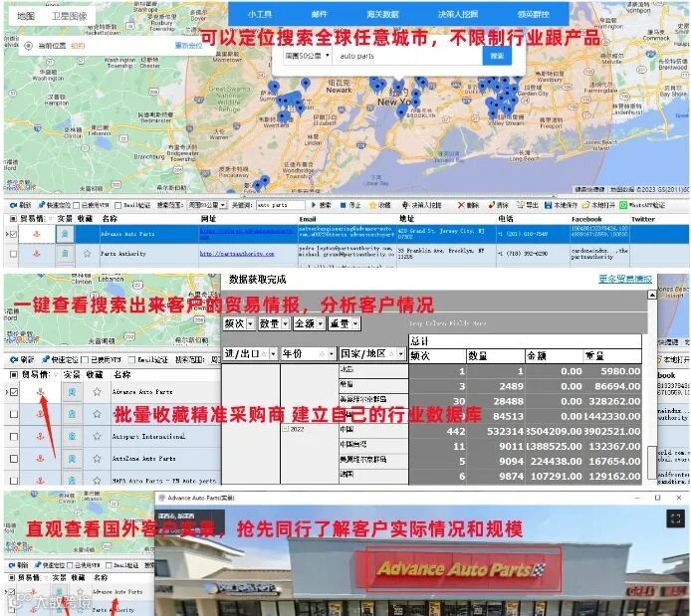Collapse the 2022 year node
The image size is (691, 616).
pos(285,429)
